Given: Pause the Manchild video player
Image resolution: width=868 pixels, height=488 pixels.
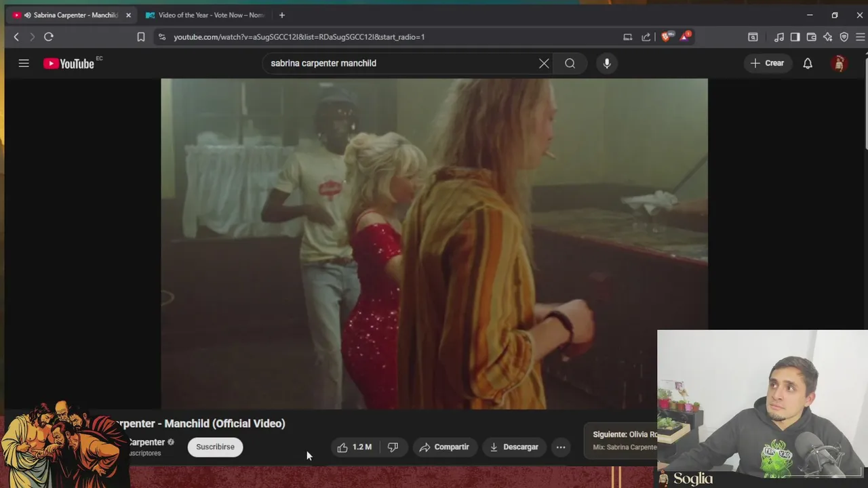Looking at the screenshot, I should click(434, 243).
